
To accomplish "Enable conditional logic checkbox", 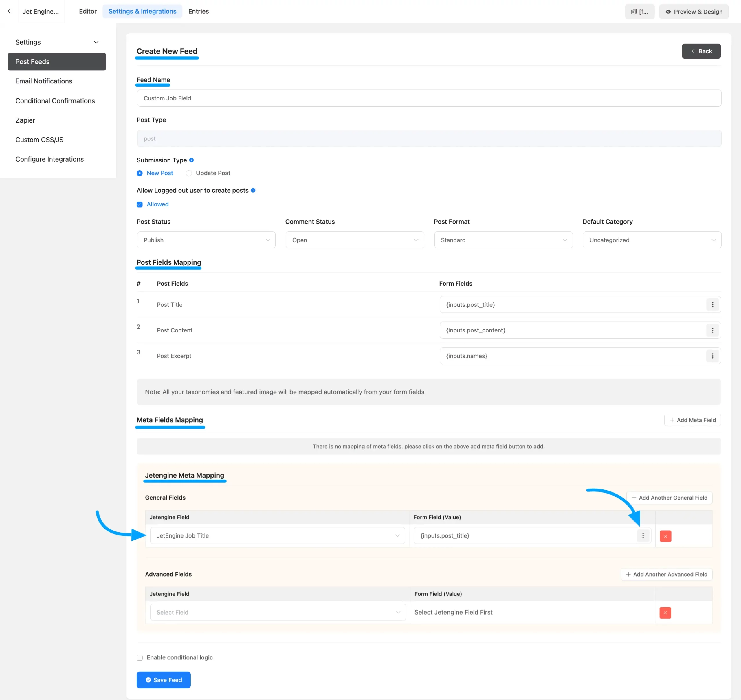I will point(140,657).
